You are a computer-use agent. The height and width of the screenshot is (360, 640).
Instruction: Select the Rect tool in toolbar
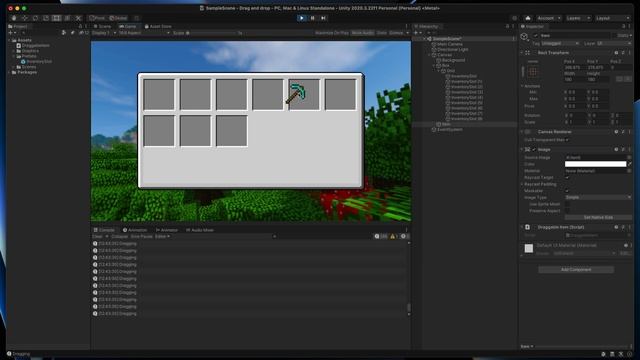(x=56, y=18)
